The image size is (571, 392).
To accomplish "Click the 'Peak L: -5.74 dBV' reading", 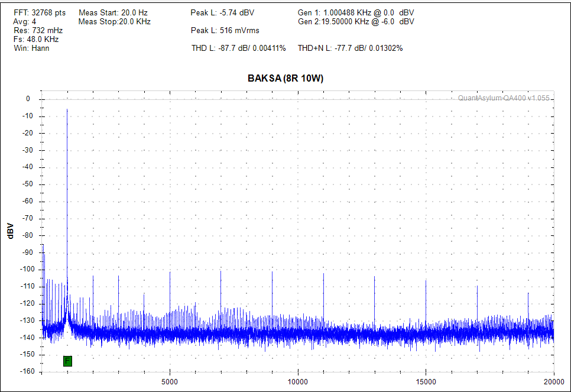I will pyautogui.click(x=222, y=13).
